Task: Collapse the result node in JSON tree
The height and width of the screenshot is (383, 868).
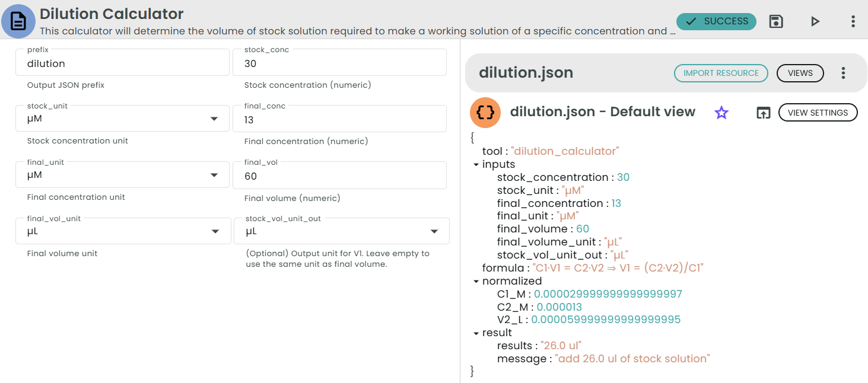Action: pos(476,333)
